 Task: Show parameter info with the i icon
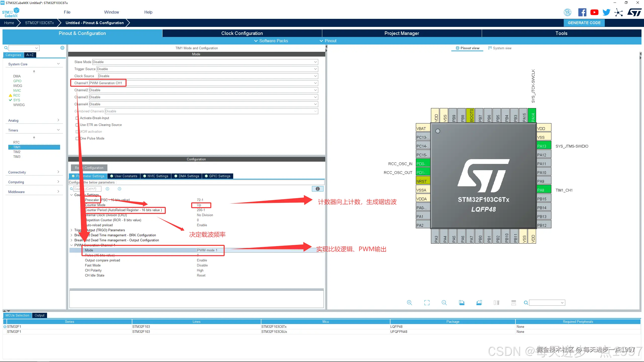click(x=318, y=189)
